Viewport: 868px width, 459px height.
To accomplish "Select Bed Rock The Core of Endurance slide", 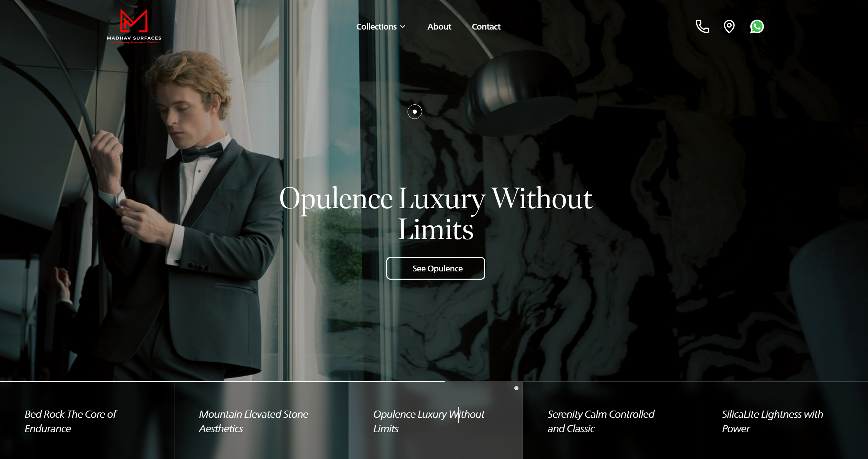I will point(87,421).
